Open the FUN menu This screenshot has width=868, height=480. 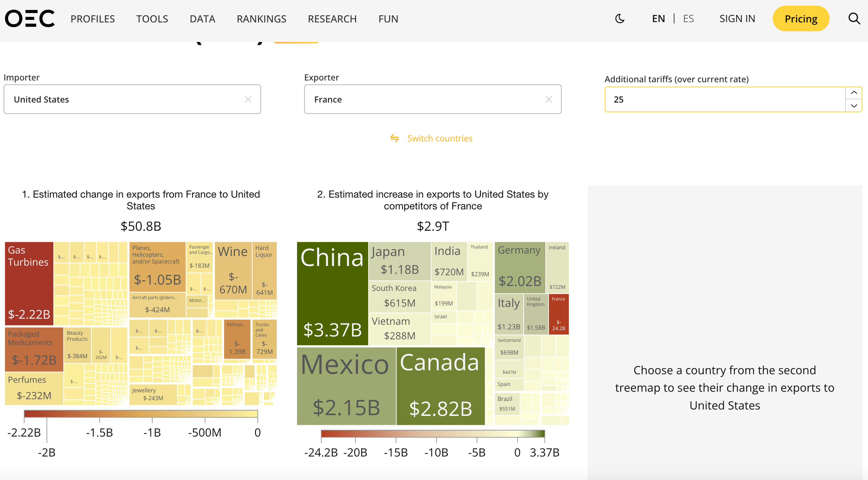click(388, 19)
